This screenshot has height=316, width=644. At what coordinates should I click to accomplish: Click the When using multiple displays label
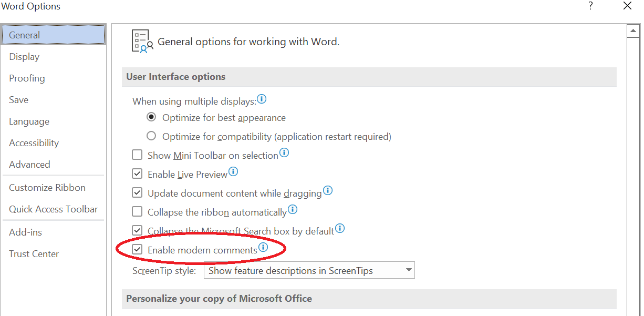pos(194,101)
